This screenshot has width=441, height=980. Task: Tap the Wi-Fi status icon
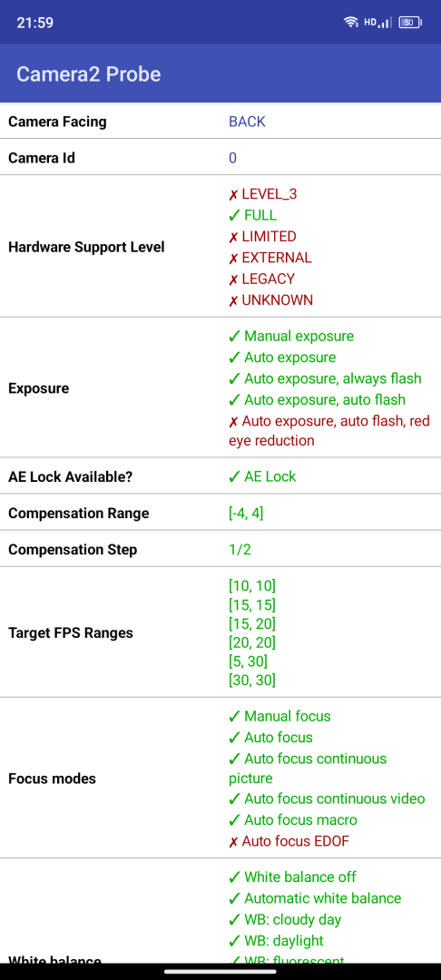351,23
